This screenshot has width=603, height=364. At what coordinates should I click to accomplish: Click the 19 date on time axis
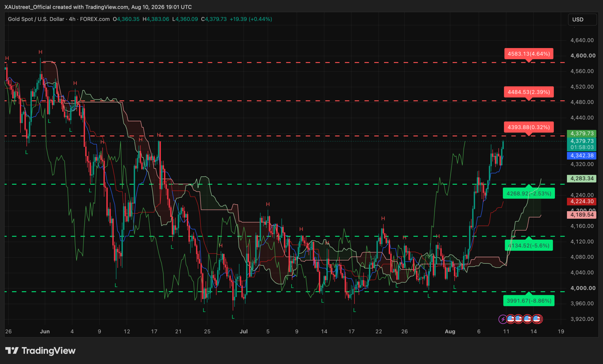click(x=561, y=332)
